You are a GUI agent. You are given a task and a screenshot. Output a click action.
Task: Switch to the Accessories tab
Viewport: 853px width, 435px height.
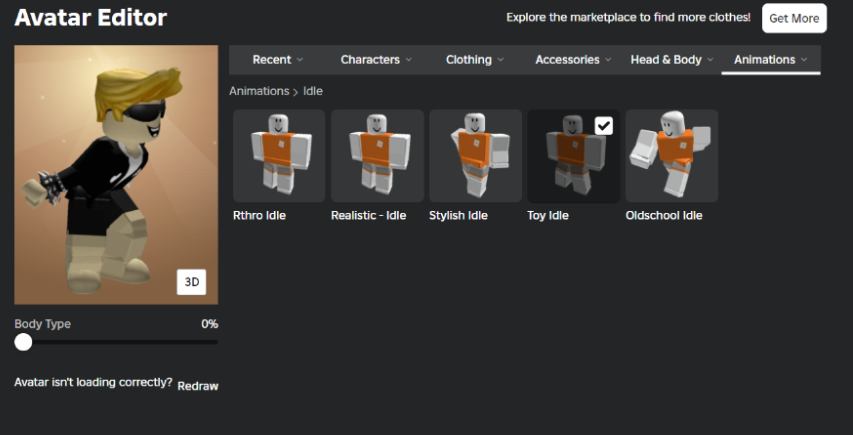[573, 60]
